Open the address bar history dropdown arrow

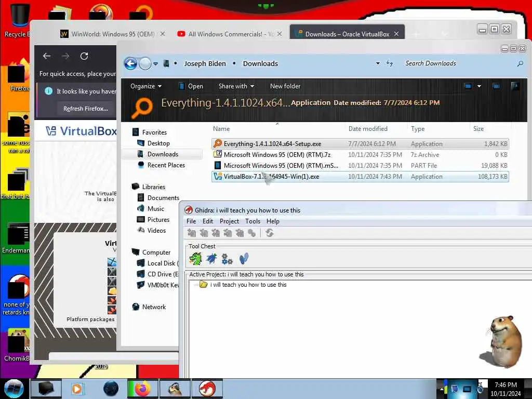click(x=378, y=63)
